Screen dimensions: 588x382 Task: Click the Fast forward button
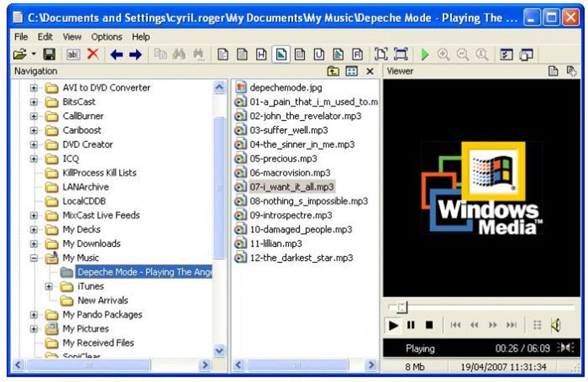(x=493, y=325)
